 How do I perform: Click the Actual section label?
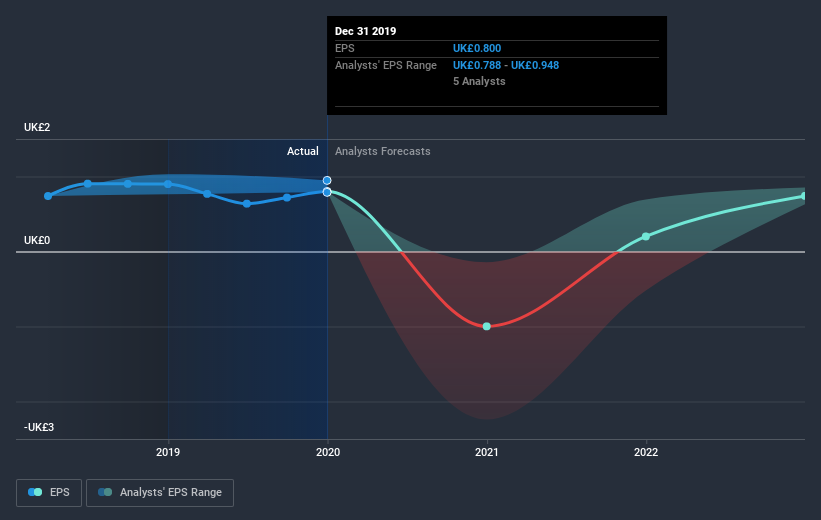tap(303, 151)
